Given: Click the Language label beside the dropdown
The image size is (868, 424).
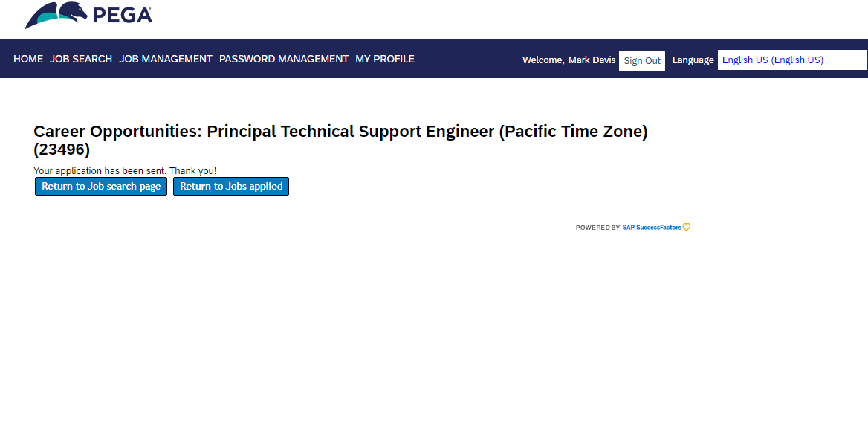Looking at the screenshot, I should coord(693,60).
